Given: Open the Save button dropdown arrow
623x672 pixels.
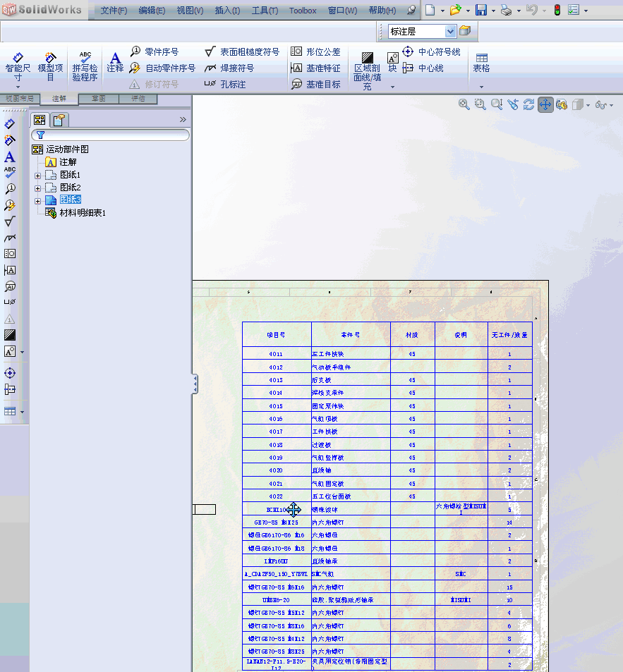Looking at the screenshot, I should point(493,11).
